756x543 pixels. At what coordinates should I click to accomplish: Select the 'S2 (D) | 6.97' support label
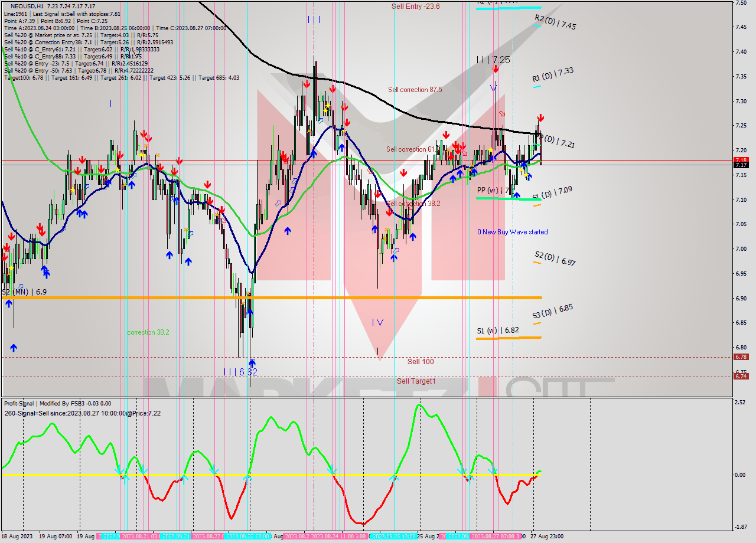tap(555, 258)
